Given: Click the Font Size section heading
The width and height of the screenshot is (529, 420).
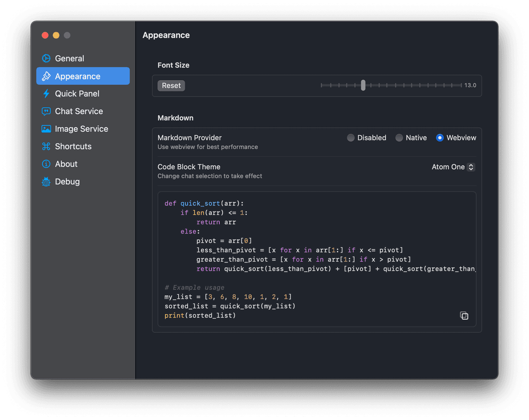Looking at the screenshot, I should pos(173,65).
